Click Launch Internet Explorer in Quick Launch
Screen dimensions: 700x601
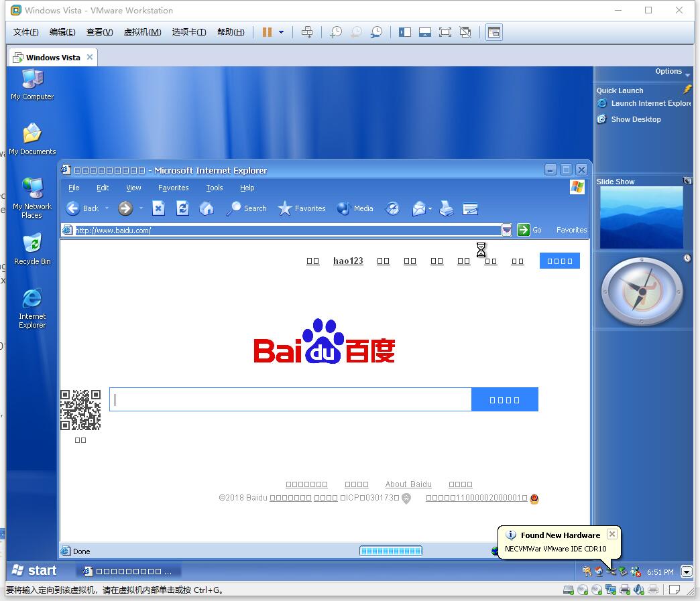point(644,103)
